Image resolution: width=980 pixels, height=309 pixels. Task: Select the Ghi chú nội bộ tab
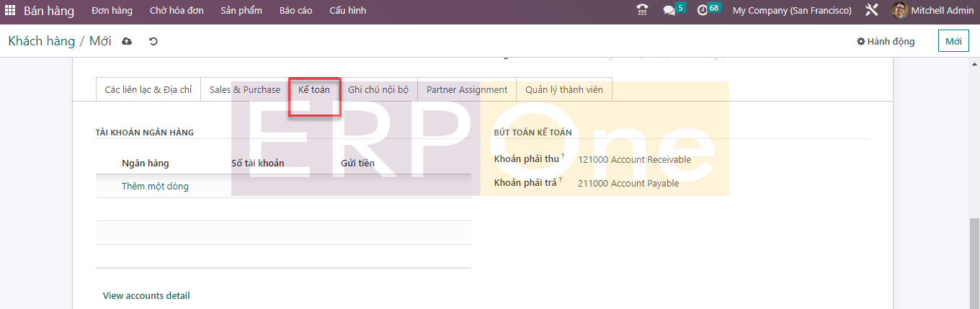378,90
